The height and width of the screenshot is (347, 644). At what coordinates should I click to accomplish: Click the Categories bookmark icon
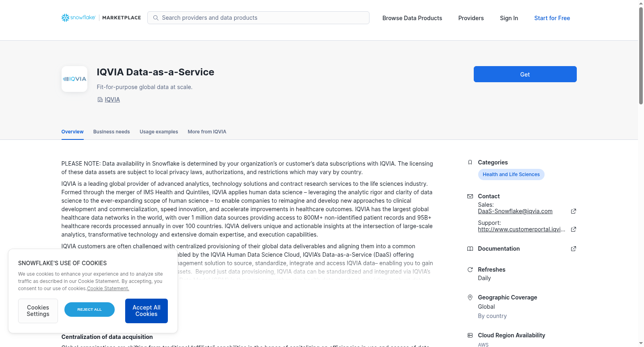point(470,162)
